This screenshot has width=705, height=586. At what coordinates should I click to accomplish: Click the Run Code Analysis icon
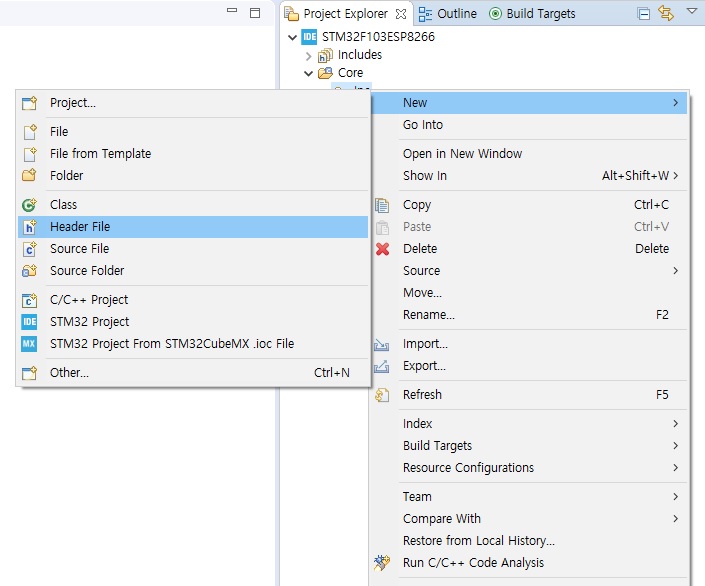point(382,563)
